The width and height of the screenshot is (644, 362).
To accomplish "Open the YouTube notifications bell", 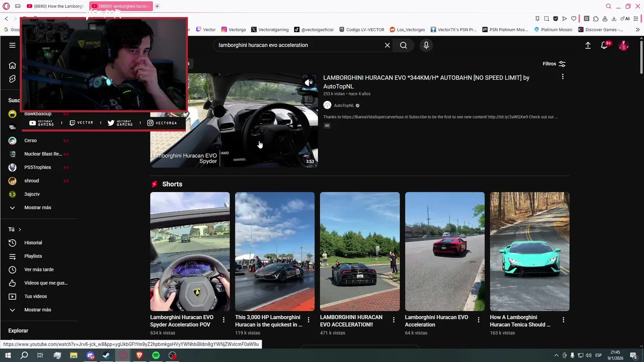I will click(605, 45).
